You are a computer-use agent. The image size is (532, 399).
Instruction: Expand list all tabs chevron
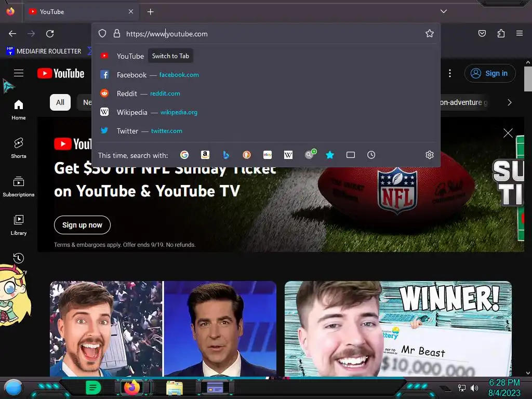(444, 11)
